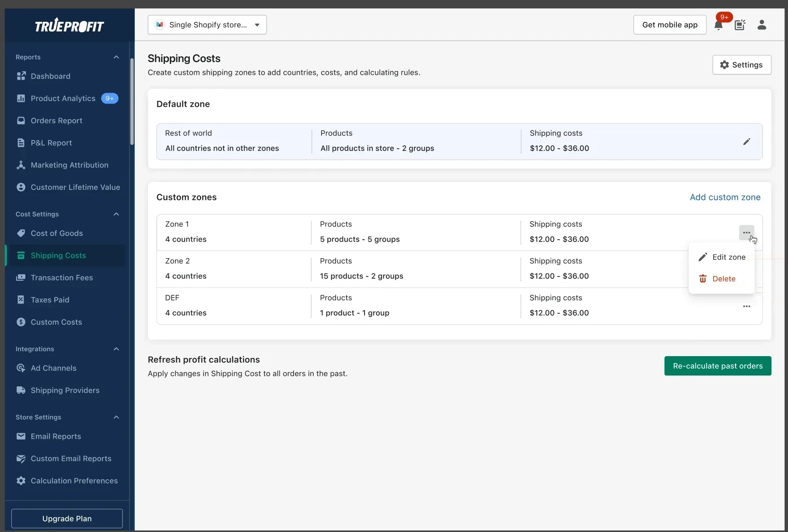Choose Edit zone from the popup menu
Screen dimensions: 788x532
click(x=722, y=257)
